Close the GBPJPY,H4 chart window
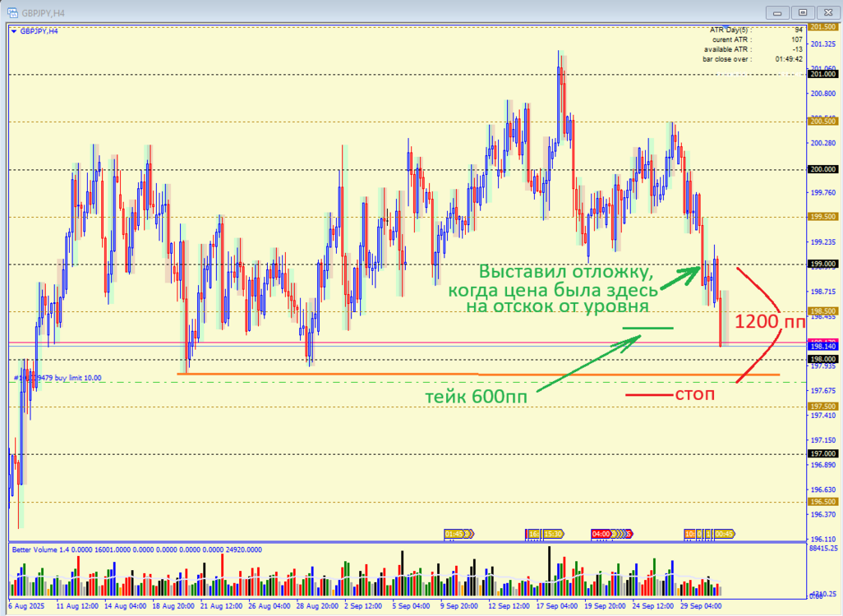 click(x=828, y=12)
